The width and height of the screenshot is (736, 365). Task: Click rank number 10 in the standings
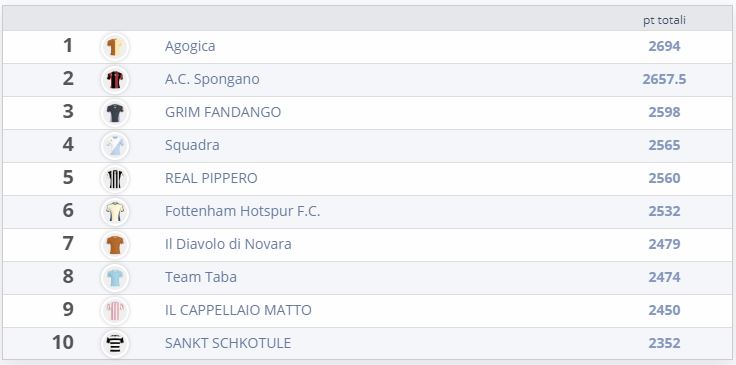point(63,342)
